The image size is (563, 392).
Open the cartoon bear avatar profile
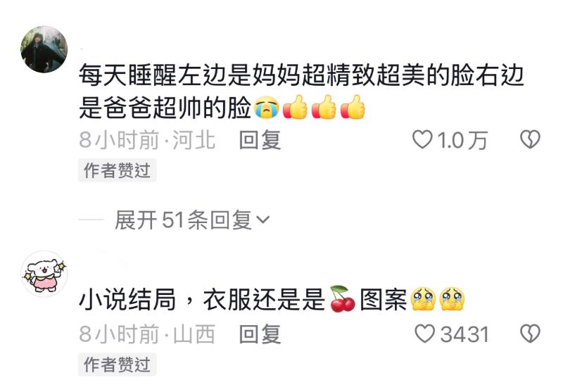pos(44,274)
